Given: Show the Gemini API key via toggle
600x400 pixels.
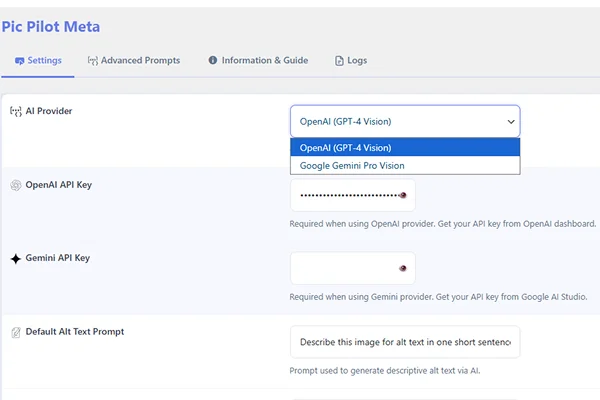Looking at the screenshot, I should tap(403, 268).
